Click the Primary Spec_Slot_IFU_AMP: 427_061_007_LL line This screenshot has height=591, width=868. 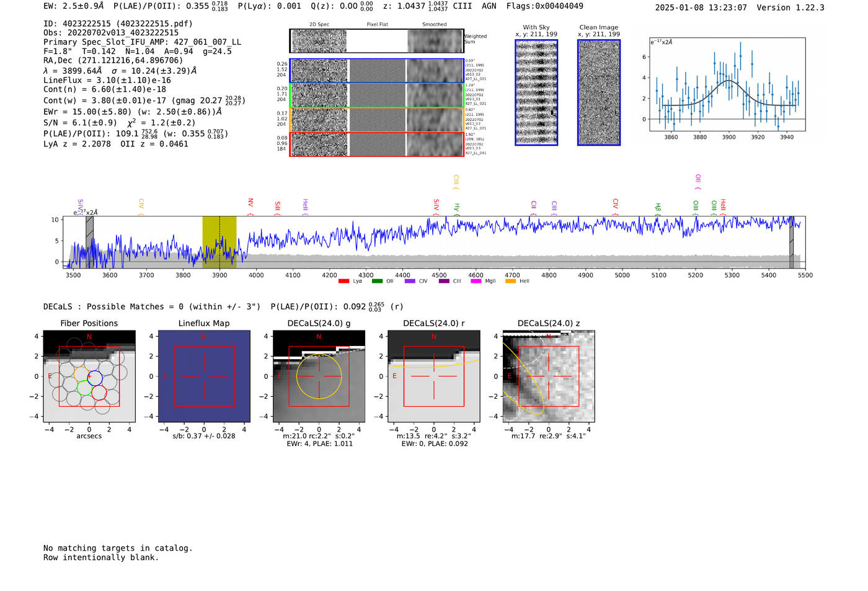pyautogui.click(x=142, y=42)
